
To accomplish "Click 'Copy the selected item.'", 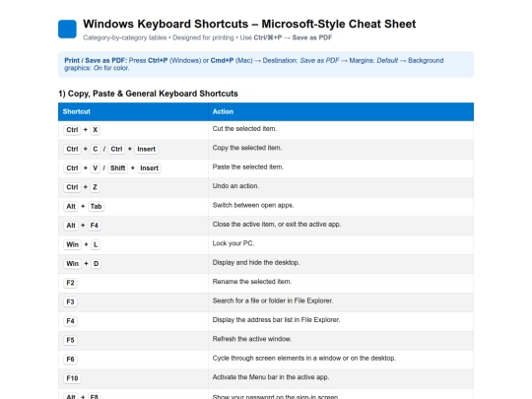I will tap(247, 148).
